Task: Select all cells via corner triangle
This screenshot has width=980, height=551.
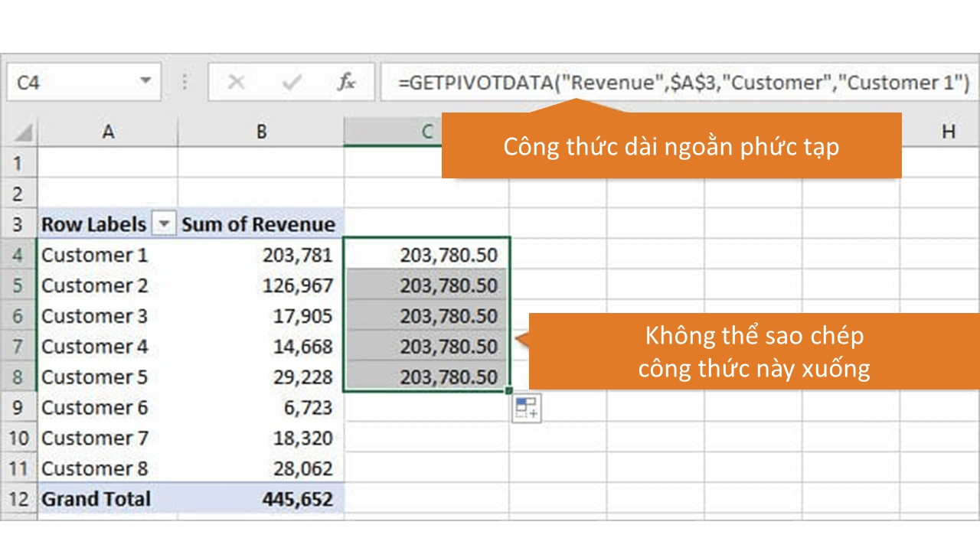Action: [x=24, y=132]
